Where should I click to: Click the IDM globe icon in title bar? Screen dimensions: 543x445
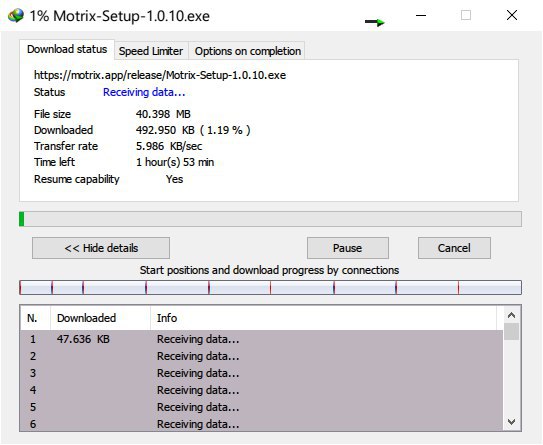pos(16,16)
